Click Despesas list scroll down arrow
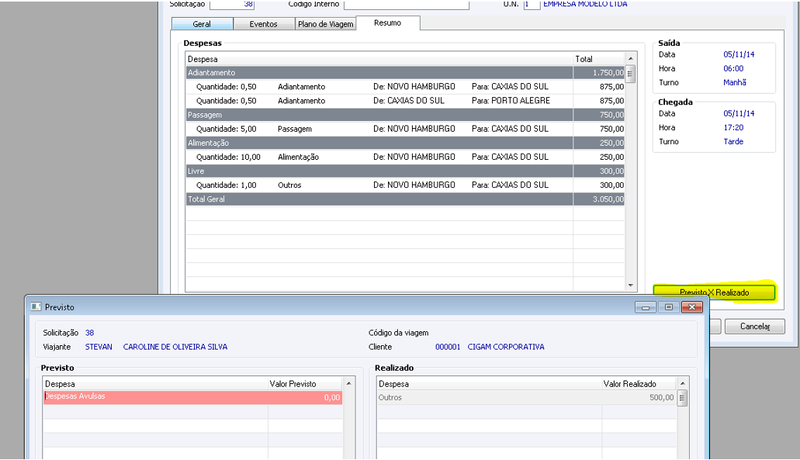 [631, 286]
